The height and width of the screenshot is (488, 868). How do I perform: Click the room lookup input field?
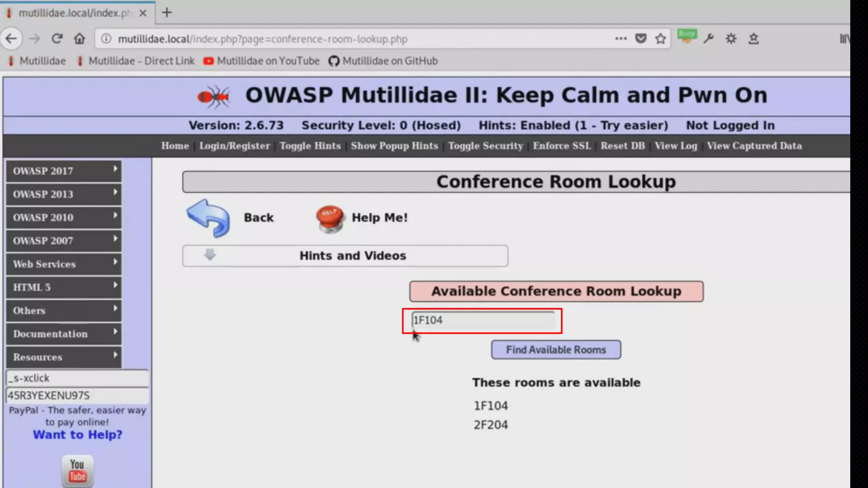pos(483,320)
